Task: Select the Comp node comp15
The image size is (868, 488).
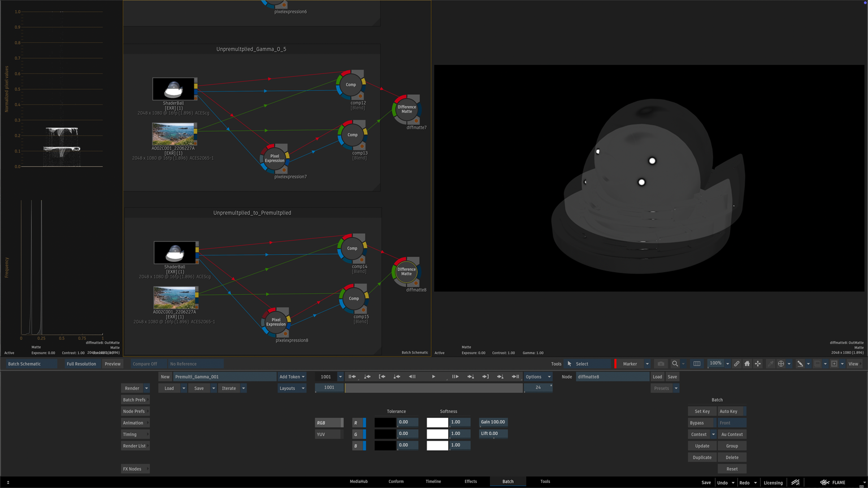Action: point(354,299)
